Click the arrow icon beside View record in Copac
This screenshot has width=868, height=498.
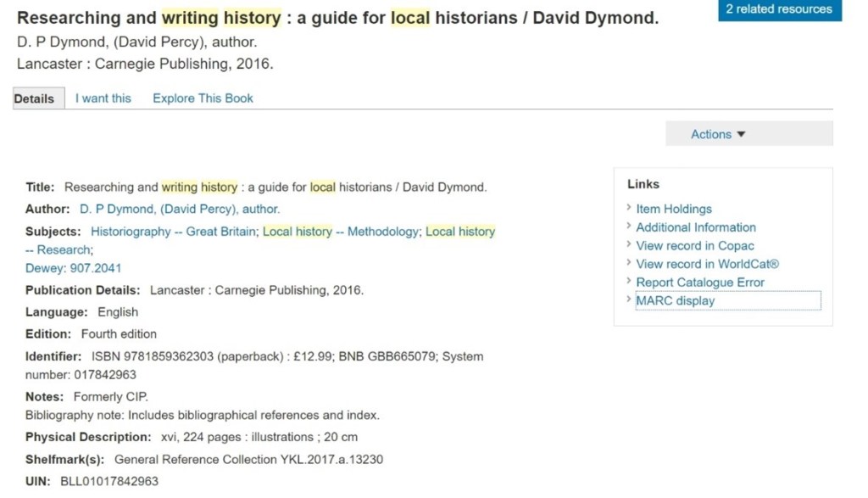629,245
